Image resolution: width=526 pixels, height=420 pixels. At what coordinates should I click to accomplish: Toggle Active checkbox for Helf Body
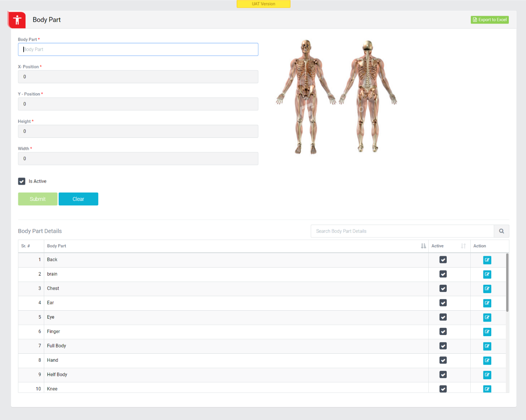[x=443, y=375]
